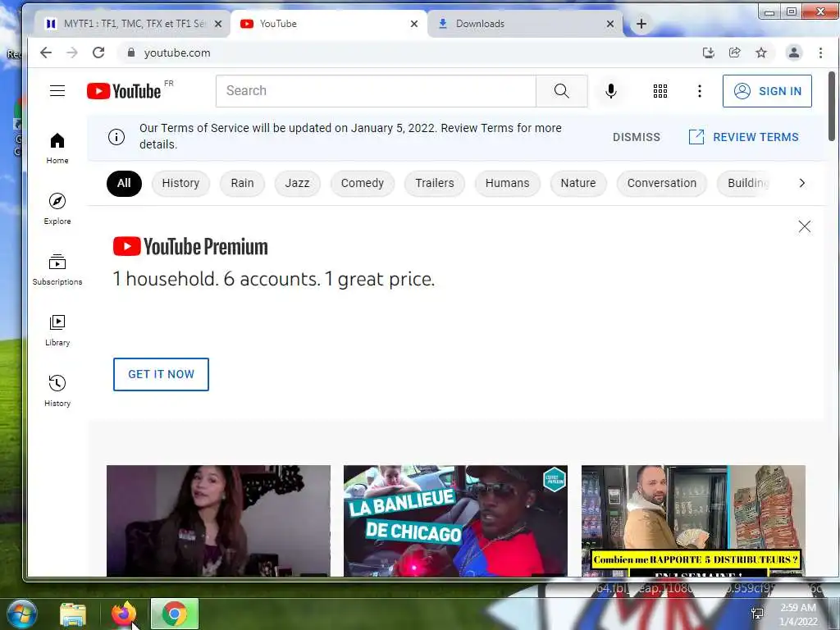Switch to the Downloads tab
The image size is (840, 630).
click(x=525, y=24)
